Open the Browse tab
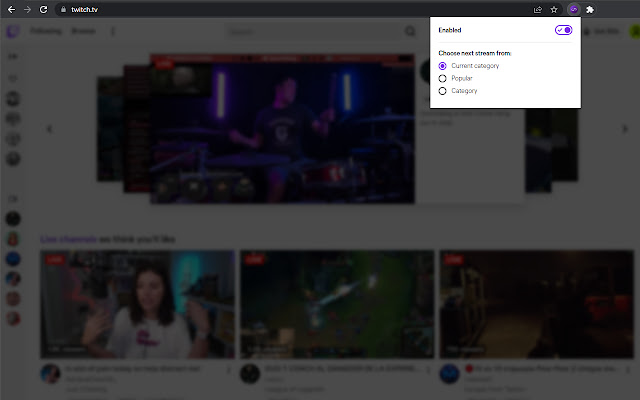640x400 pixels. click(x=83, y=31)
